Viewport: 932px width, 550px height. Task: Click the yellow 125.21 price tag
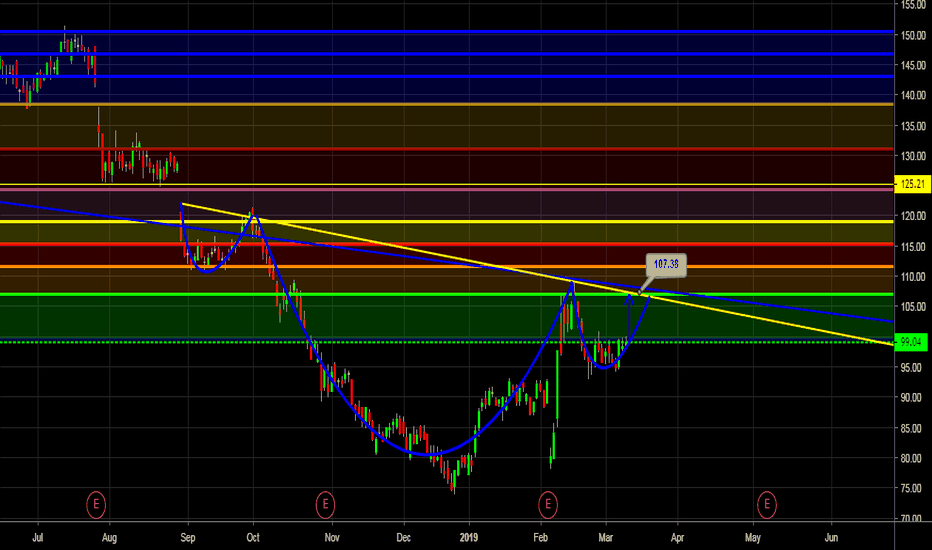point(912,184)
